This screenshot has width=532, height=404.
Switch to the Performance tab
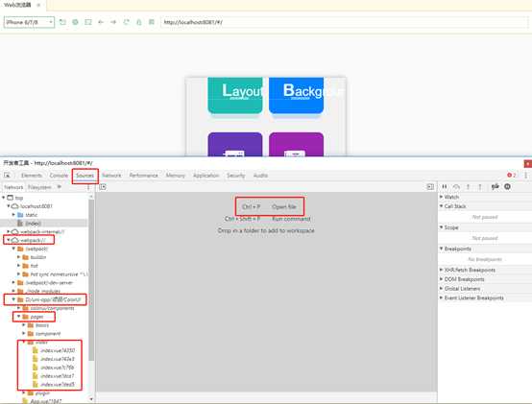143,176
